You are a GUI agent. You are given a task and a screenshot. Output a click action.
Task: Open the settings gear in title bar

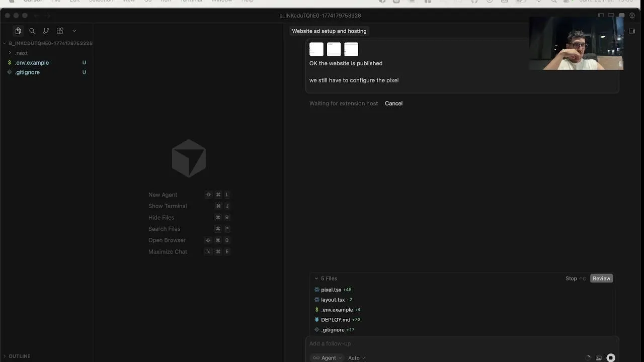pos(632,16)
